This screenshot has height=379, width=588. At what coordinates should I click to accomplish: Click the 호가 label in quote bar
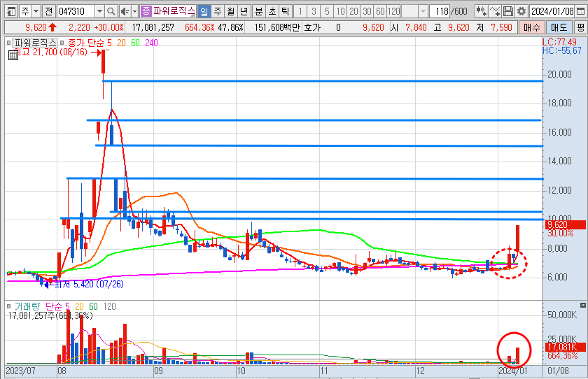click(x=312, y=27)
